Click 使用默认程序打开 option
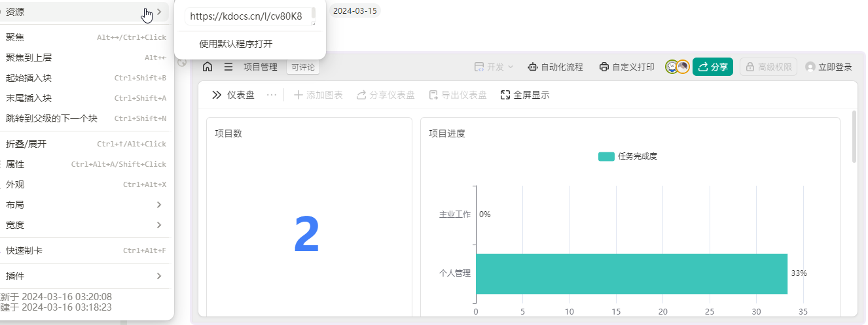The height and width of the screenshot is (325, 868). [x=250, y=44]
